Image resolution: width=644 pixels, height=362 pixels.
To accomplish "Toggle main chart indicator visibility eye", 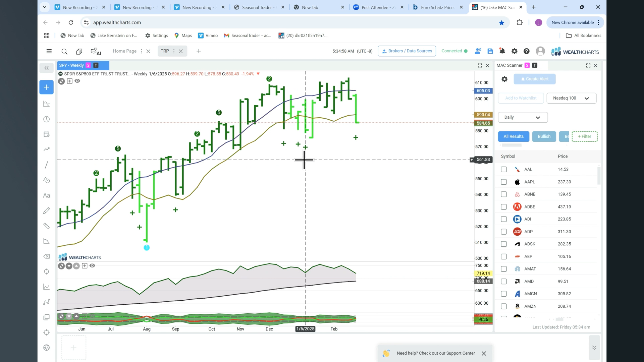I will [x=77, y=81].
